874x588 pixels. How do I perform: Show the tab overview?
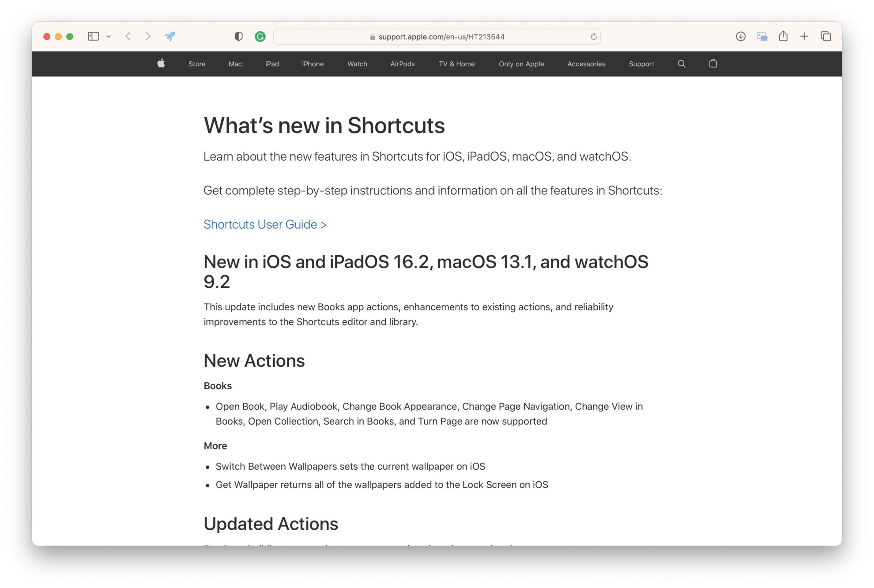[x=825, y=36]
